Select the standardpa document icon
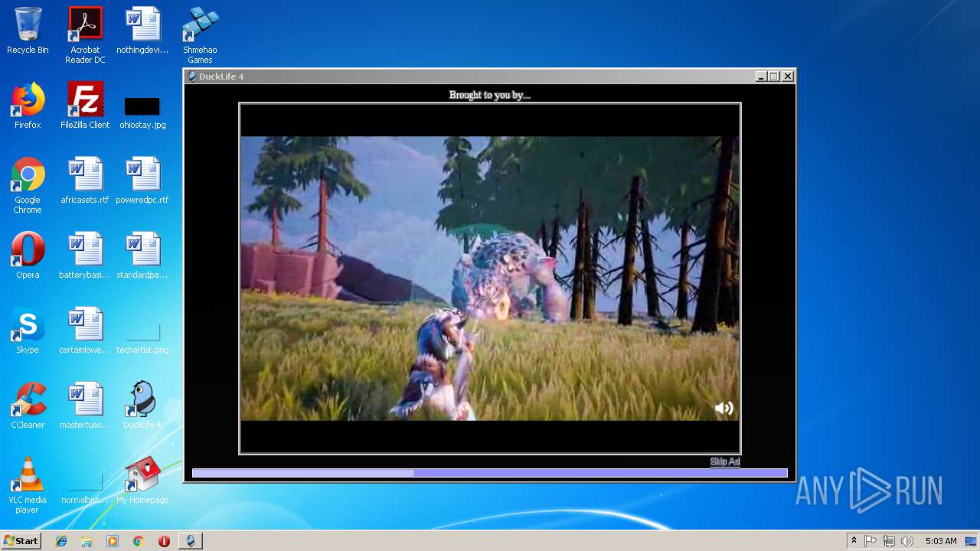 [x=142, y=256]
